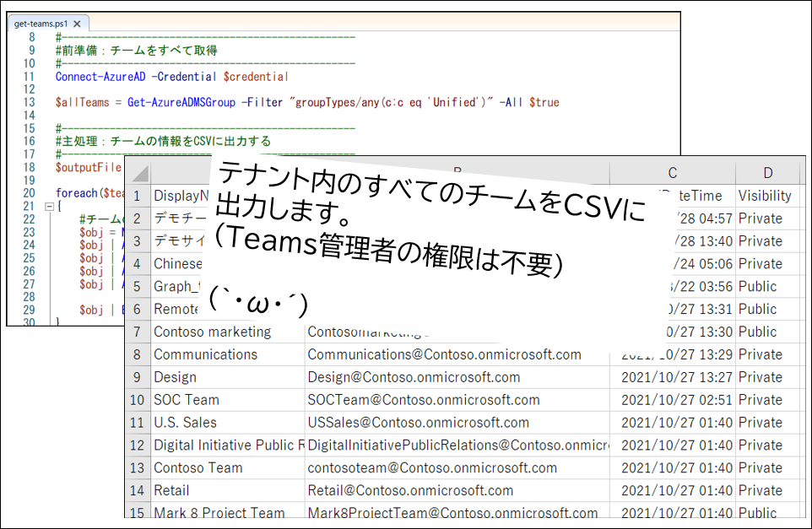Viewport: 812px width, 529px height.
Task: Click the Contoso Team cell
Action: pyautogui.click(x=228, y=468)
